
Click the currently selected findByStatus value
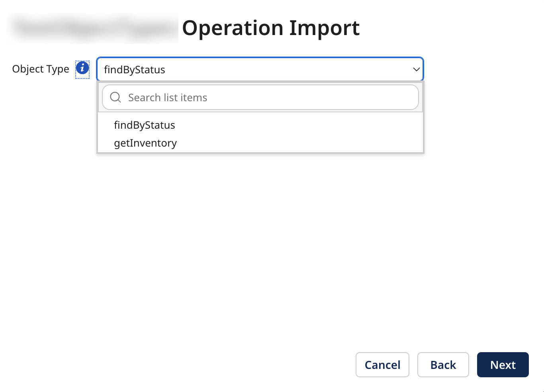134,69
